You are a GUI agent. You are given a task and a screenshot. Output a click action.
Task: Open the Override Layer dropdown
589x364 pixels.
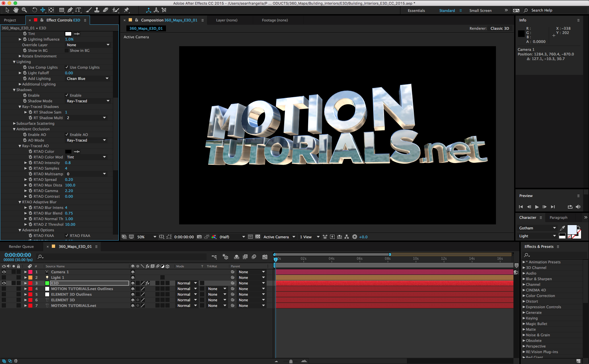coord(88,45)
